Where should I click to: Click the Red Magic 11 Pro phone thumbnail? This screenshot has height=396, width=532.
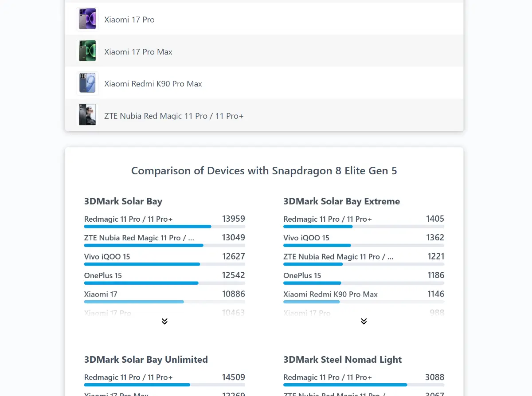(87, 115)
